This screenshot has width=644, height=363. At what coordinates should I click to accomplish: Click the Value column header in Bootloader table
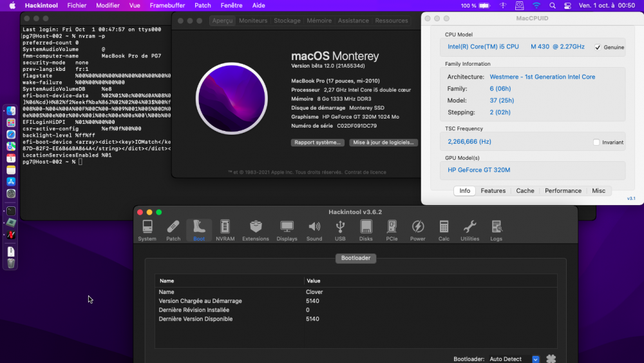click(430, 280)
